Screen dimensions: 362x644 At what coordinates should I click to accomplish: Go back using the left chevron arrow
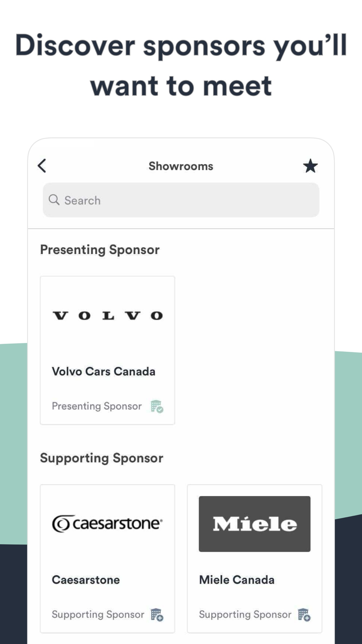point(42,166)
